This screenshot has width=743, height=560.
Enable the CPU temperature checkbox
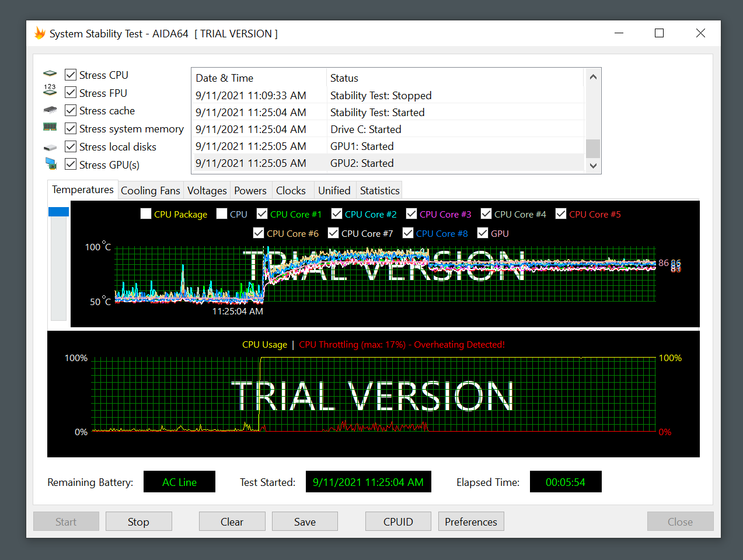click(222, 214)
